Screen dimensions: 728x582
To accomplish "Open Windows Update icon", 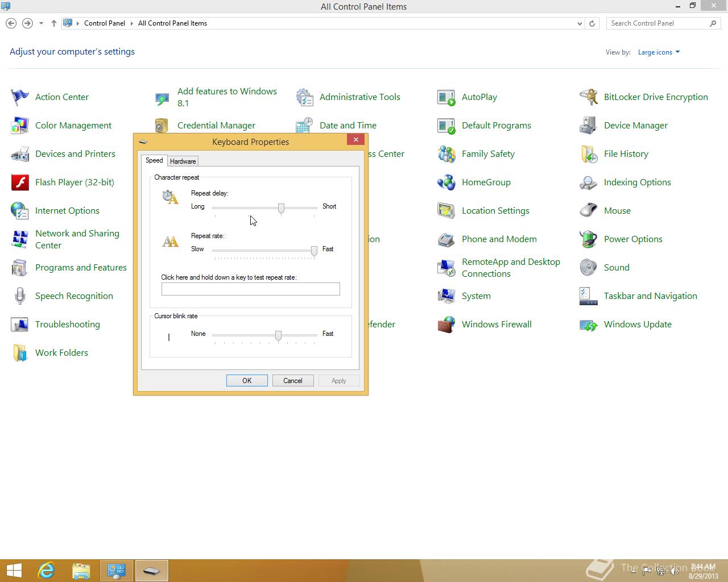I will point(589,325).
